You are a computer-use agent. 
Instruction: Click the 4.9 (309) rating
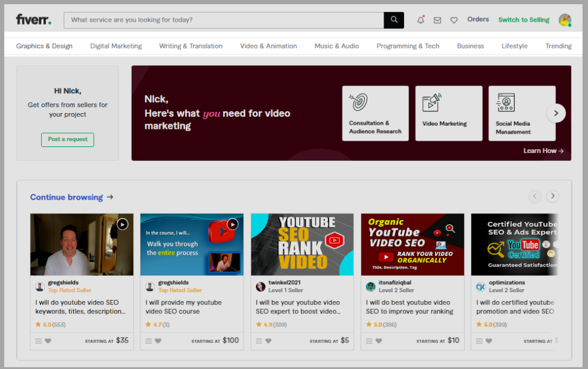pos(271,324)
